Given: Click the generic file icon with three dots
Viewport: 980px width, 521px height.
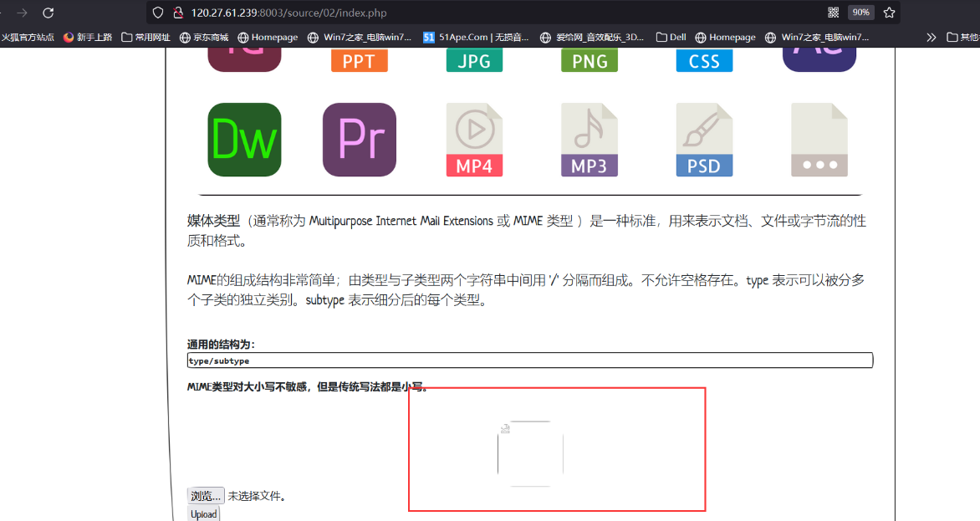Looking at the screenshot, I should tap(819, 140).
